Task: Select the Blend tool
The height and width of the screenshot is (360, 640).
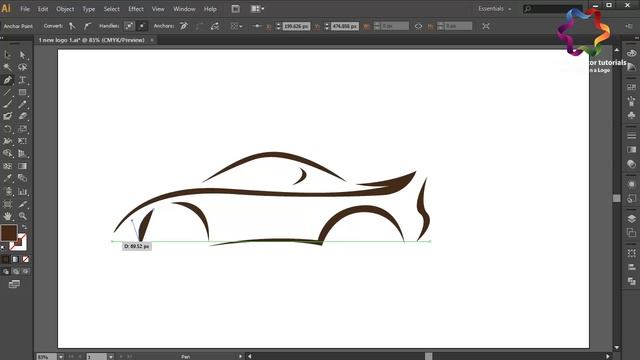Action: click(23, 178)
